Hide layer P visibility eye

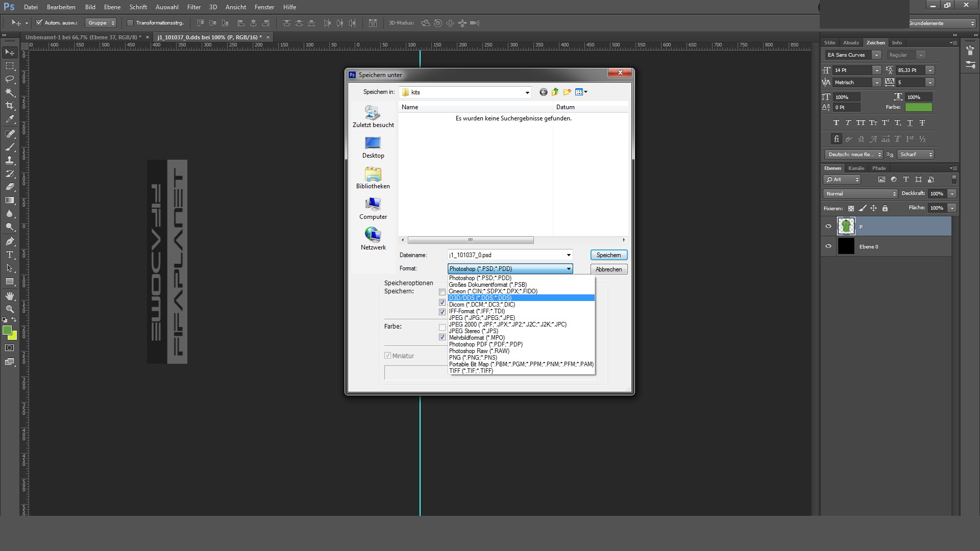(x=828, y=227)
